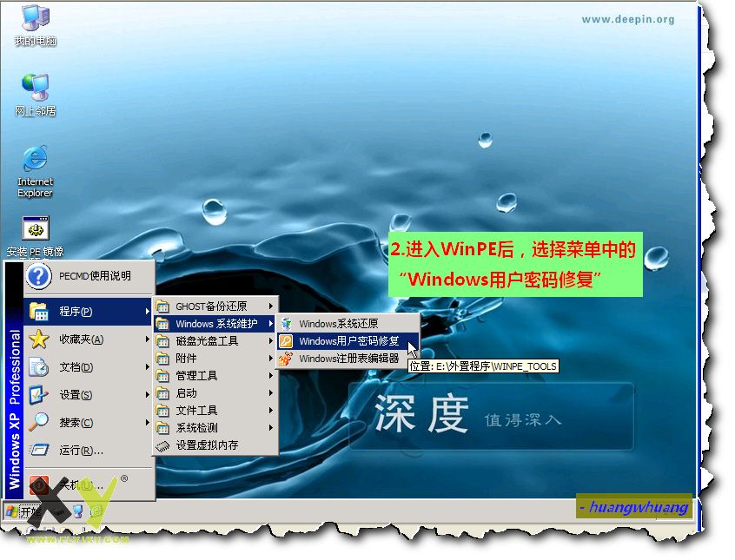
Task: Open the 我的电脑 desktop icon
Action: pyautogui.click(x=36, y=26)
